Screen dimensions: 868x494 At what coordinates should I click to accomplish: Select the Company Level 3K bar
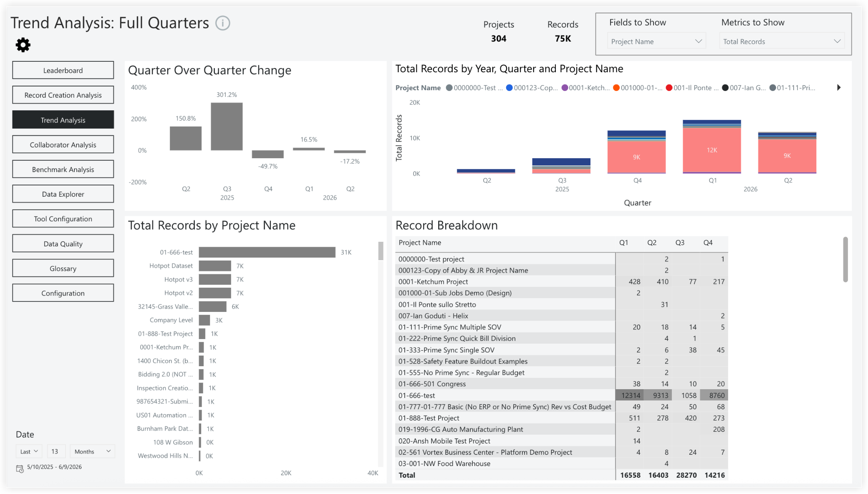tap(204, 320)
